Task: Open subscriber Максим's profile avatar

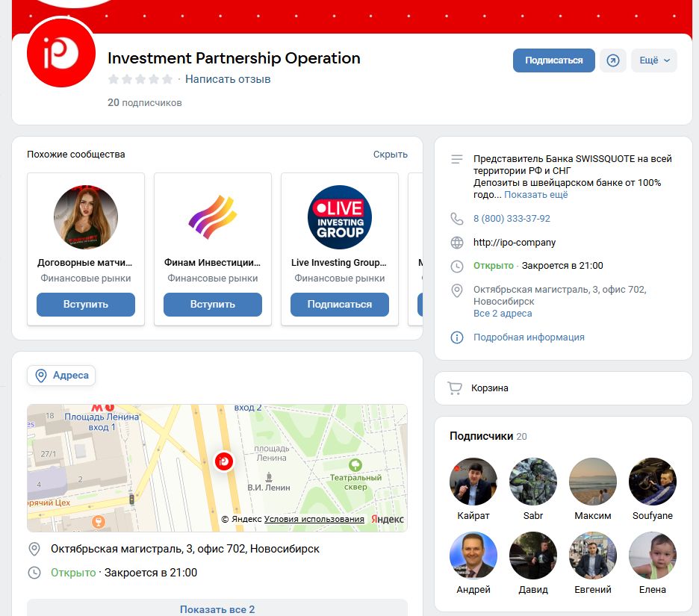Action: coord(592,481)
